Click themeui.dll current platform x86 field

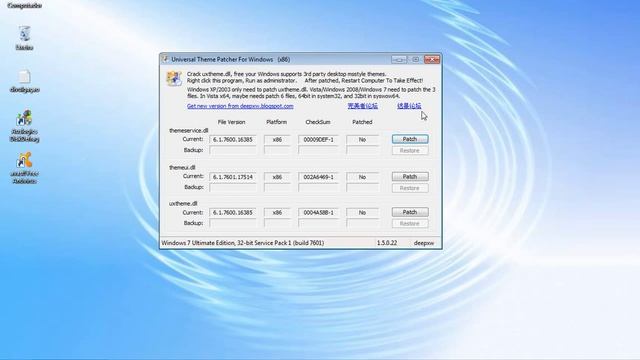pyautogui.click(x=277, y=177)
